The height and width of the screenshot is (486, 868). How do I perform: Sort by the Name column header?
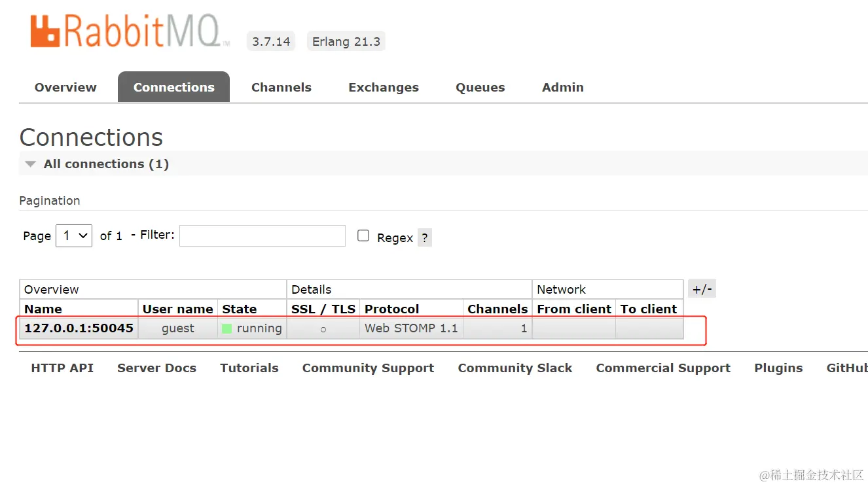pos(43,309)
